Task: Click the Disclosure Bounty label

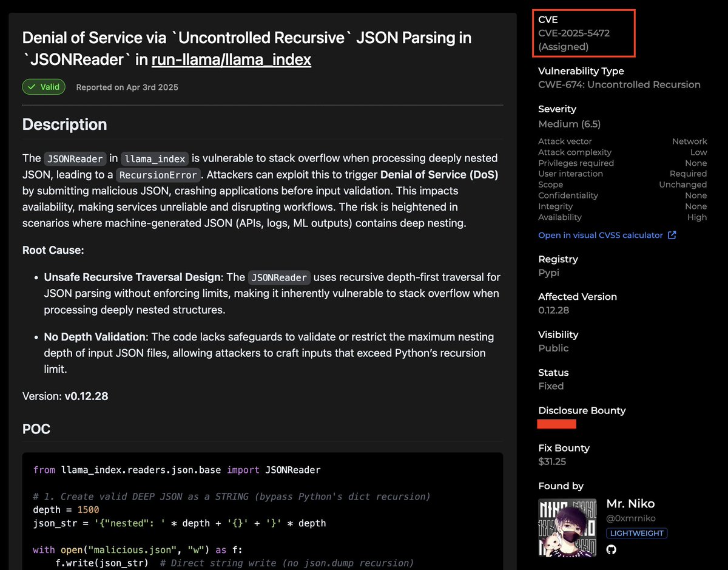Action: [x=582, y=410]
